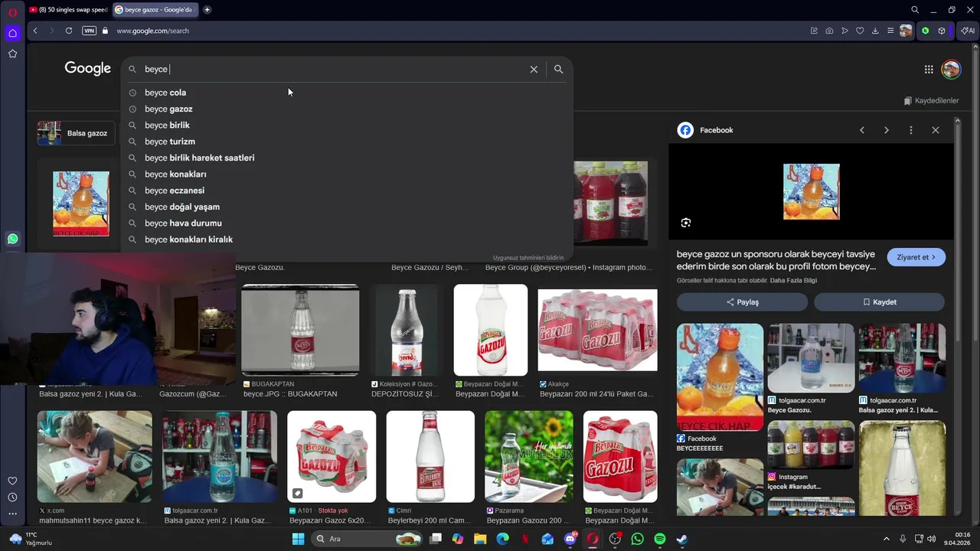Open Google apps grid

click(x=929, y=70)
